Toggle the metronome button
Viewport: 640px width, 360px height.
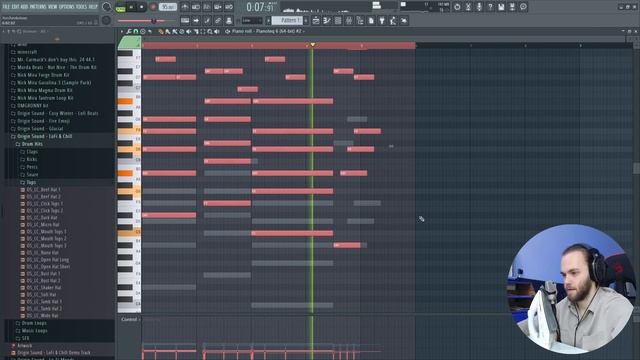pos(185,7)
